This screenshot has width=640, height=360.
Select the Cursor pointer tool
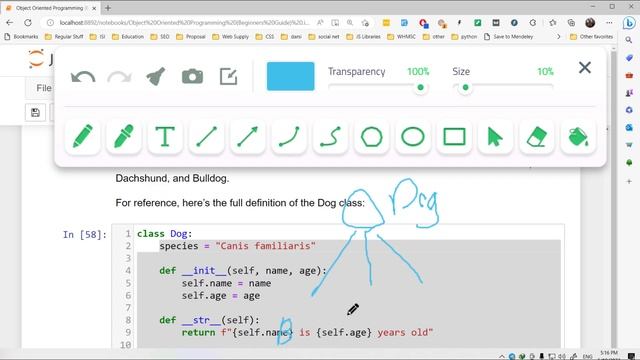click(496, 137)
